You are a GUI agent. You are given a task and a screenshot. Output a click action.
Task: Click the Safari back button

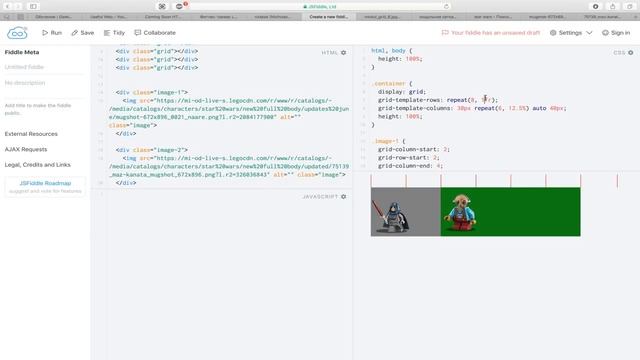(x=7, y=6)
